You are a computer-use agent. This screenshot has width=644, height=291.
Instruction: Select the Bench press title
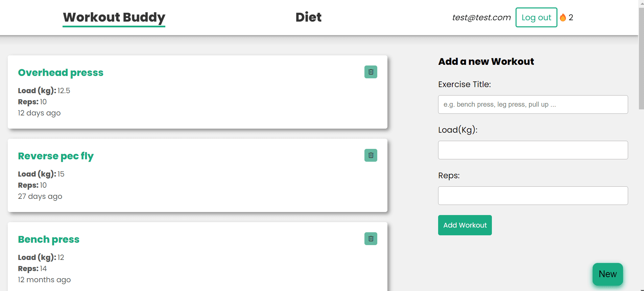click(x=49, y=239)
